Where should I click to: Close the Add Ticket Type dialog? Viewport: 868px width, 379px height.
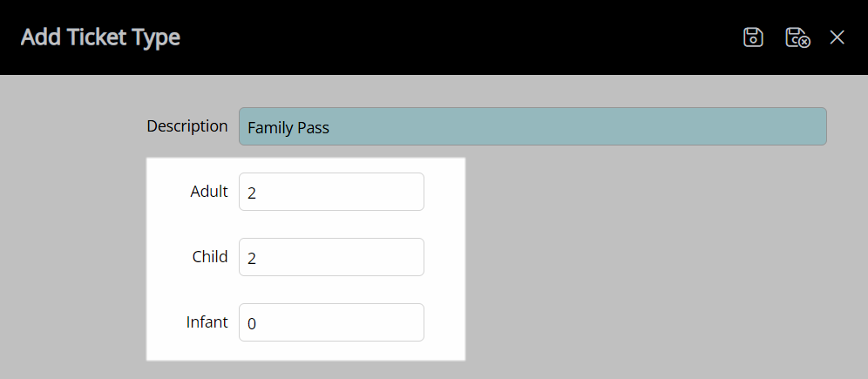pyautogui.click(x=837, y=37)
